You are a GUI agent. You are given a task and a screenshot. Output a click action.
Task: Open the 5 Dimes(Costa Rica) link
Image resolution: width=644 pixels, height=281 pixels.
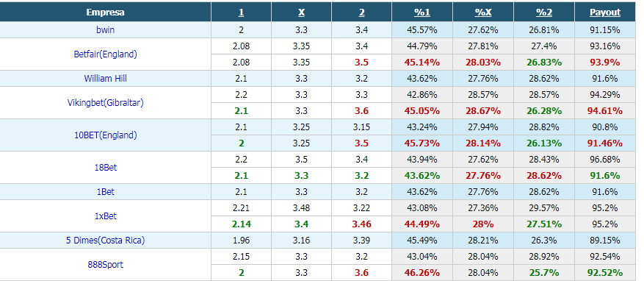click(x=106, y=241)
